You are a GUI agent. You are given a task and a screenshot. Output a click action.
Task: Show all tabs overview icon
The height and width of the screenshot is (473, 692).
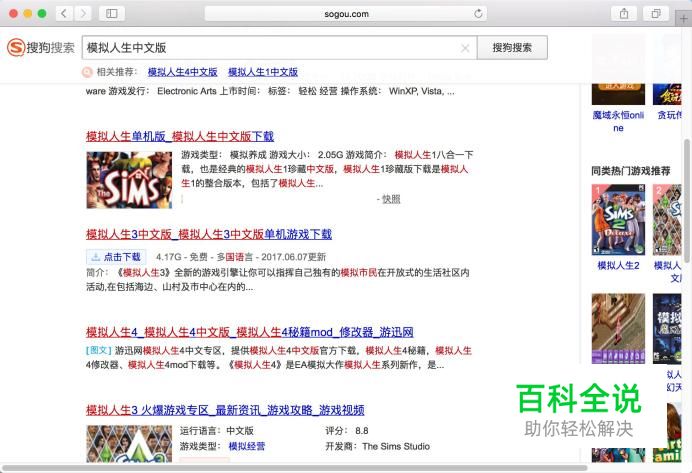coord(656,14)
